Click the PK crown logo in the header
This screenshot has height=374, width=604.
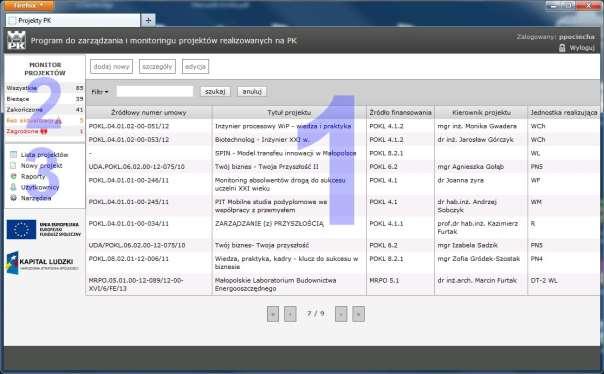coord(16,40)
